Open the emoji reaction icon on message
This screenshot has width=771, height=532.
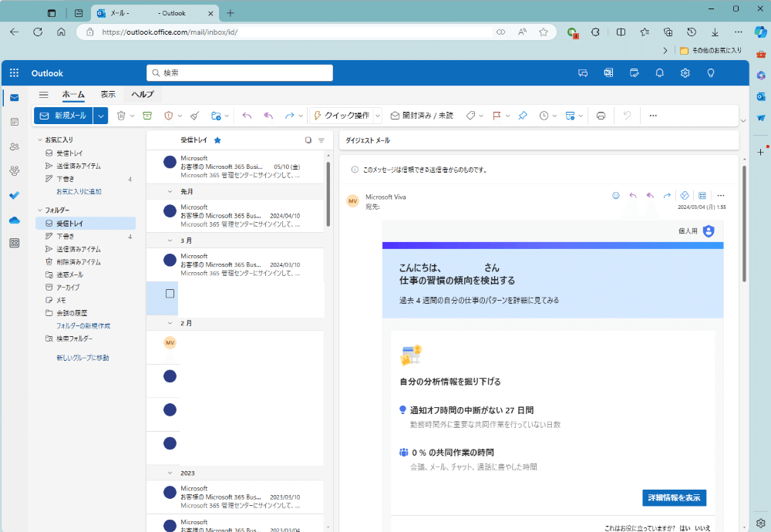pyautogui.click(x=615, y=196)
